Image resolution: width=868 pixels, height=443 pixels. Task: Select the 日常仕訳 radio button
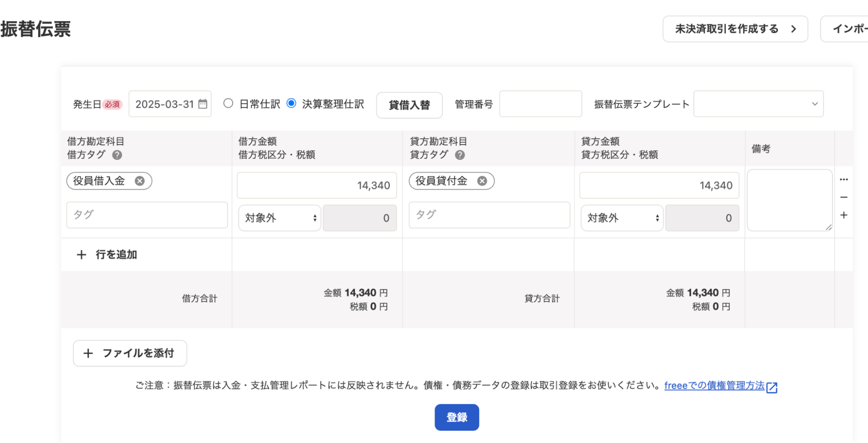tap(228, 103)
